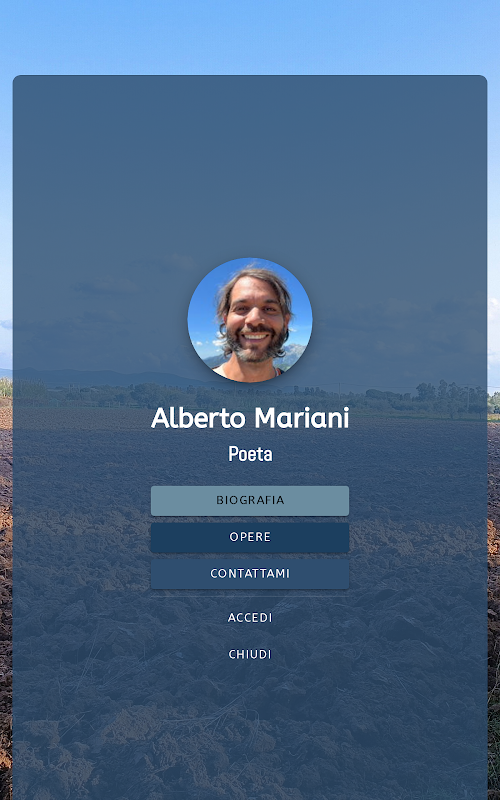The height and width of the screenshot is (800, 500).
Task: Dismiss the overlay card using CHIUDI
Action: [x=250, y=654]
